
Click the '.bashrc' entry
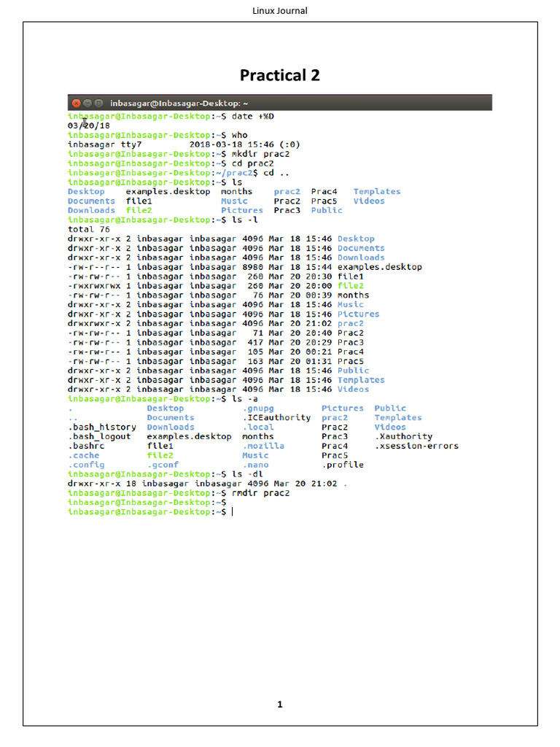click(x=86, y=446)
